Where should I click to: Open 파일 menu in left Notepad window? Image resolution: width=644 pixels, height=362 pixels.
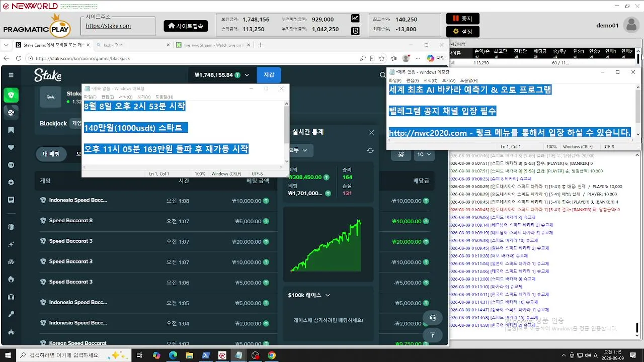click(91, 97)
